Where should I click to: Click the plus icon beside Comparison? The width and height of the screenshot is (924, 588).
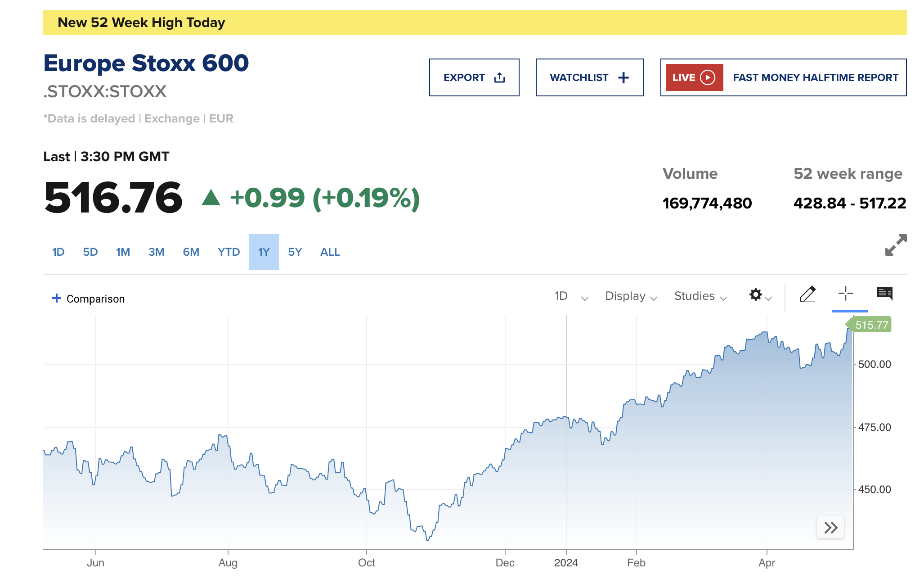tap(57, 298)
